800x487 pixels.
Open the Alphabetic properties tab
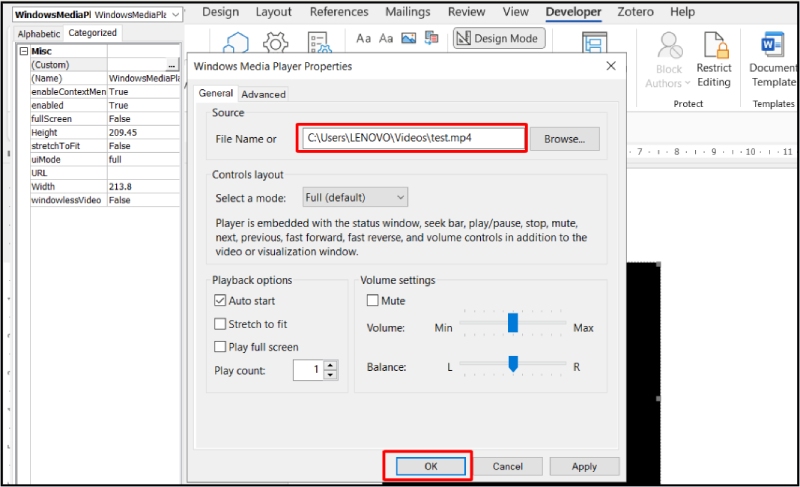pyautogui.click(x=39, y=33)
